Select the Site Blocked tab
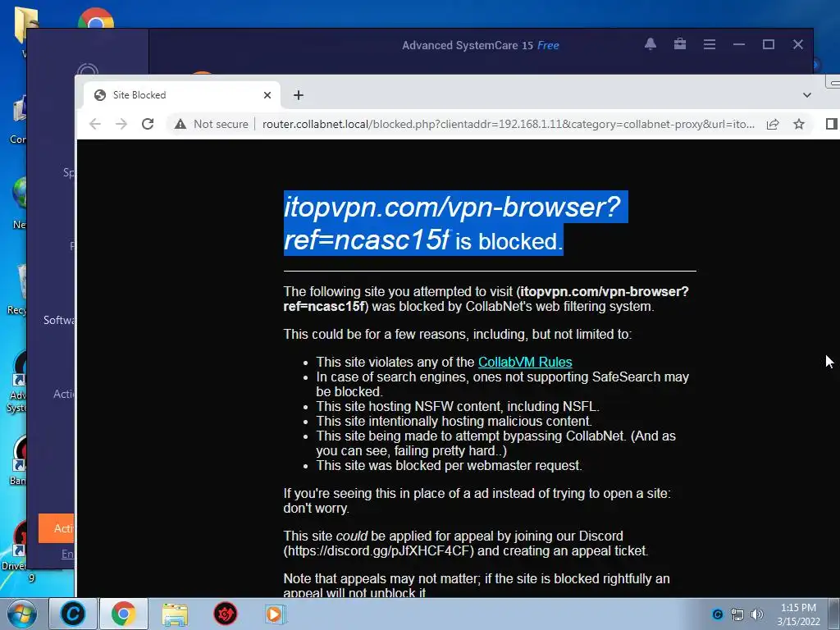840x630 pixels. [182, 95]
